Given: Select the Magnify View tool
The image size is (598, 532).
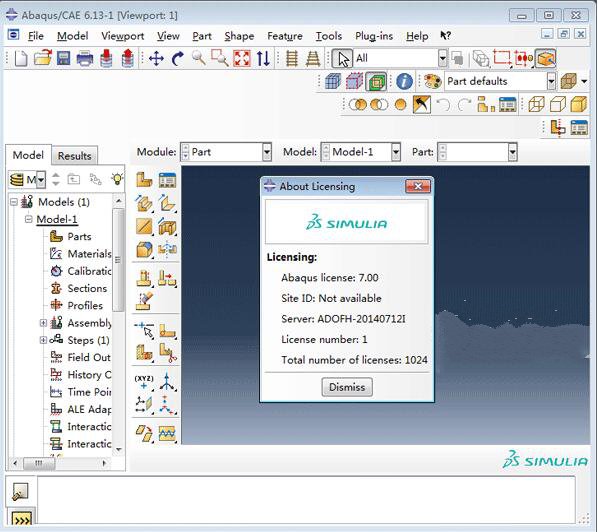Looking at the screenshot, I should click(x=198, y=58).
